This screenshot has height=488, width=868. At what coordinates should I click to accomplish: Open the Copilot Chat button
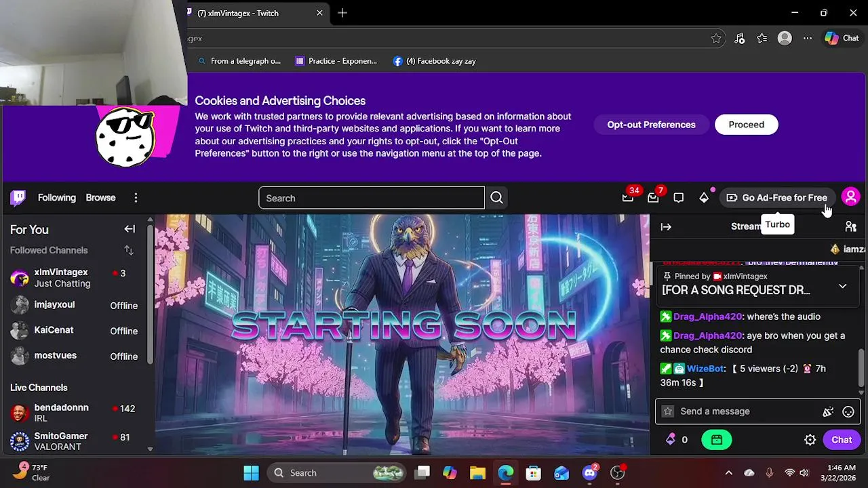point(842,39)
